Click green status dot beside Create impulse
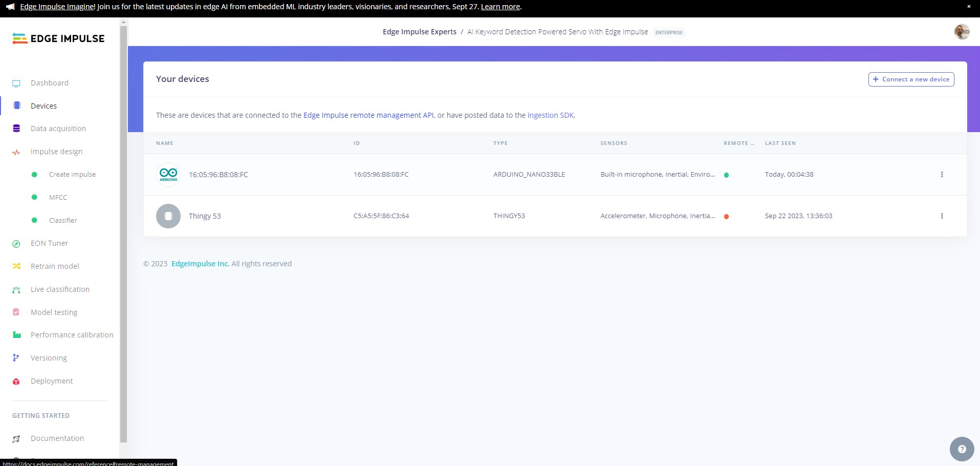Image resolution: width=980 pixels, height=466 pixels. coord(34,175)
